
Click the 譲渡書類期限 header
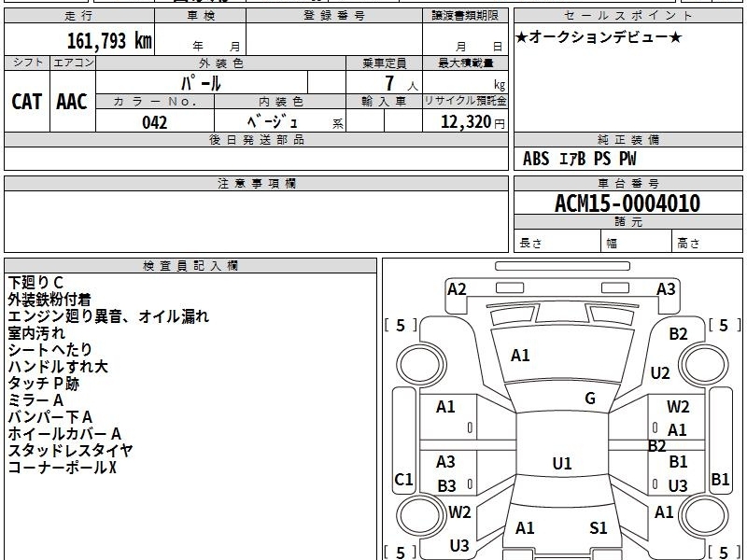pos(465,16)
